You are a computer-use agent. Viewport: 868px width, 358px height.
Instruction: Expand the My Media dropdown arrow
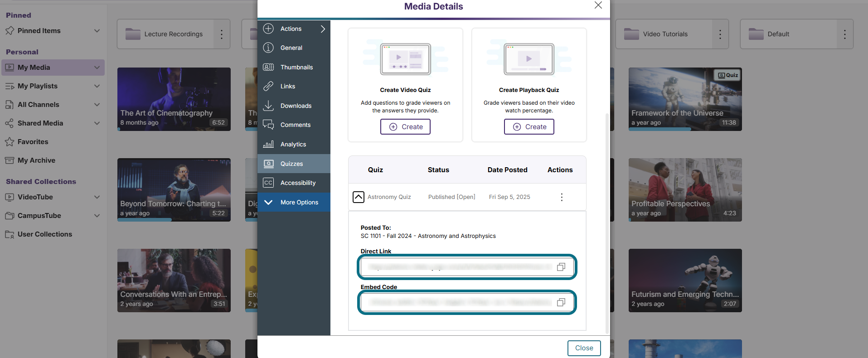tap(97, 68)
